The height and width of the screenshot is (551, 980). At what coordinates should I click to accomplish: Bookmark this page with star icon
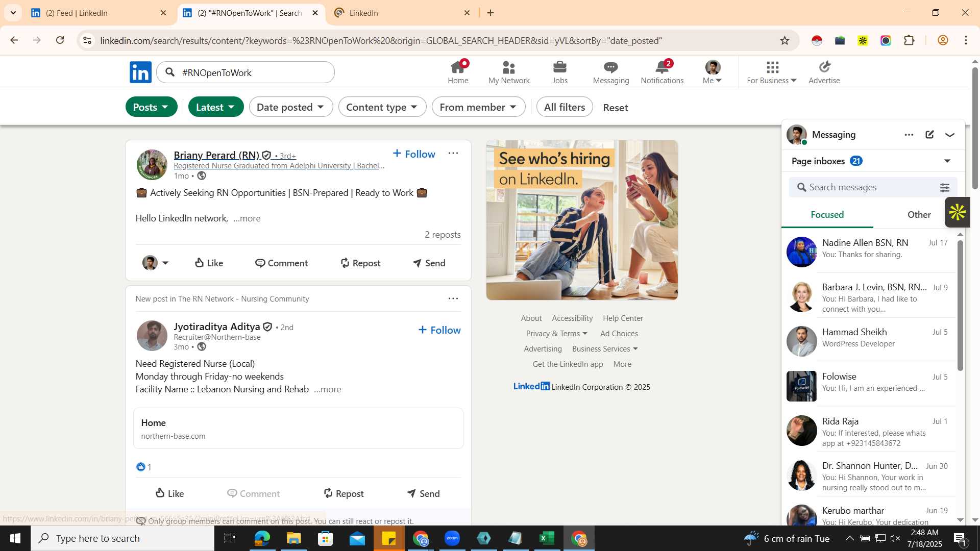tap(785, 40)
